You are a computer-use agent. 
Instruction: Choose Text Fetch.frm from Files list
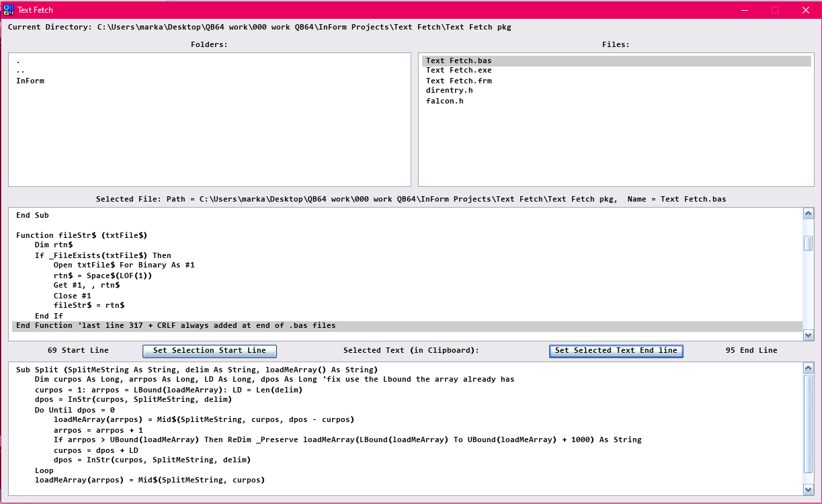[x=458, y=81]
